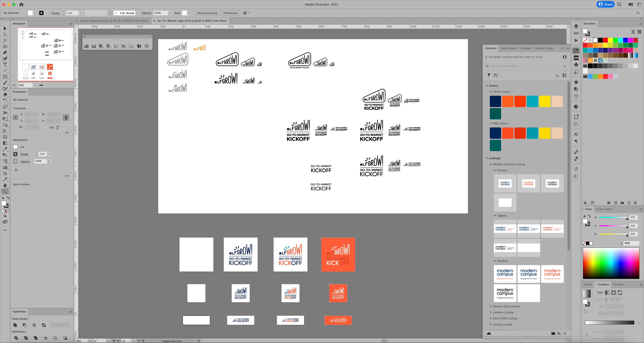Click the blue Share button

click(605, 4)
